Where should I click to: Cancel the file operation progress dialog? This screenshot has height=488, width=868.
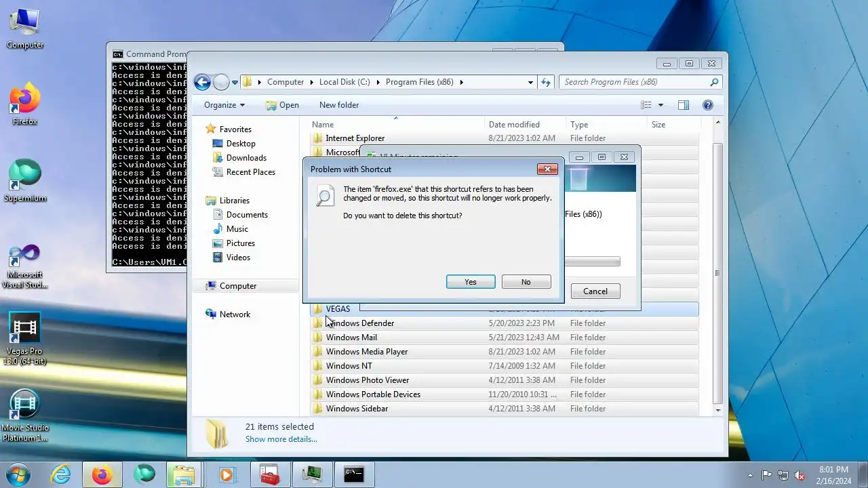click(595, 291)
